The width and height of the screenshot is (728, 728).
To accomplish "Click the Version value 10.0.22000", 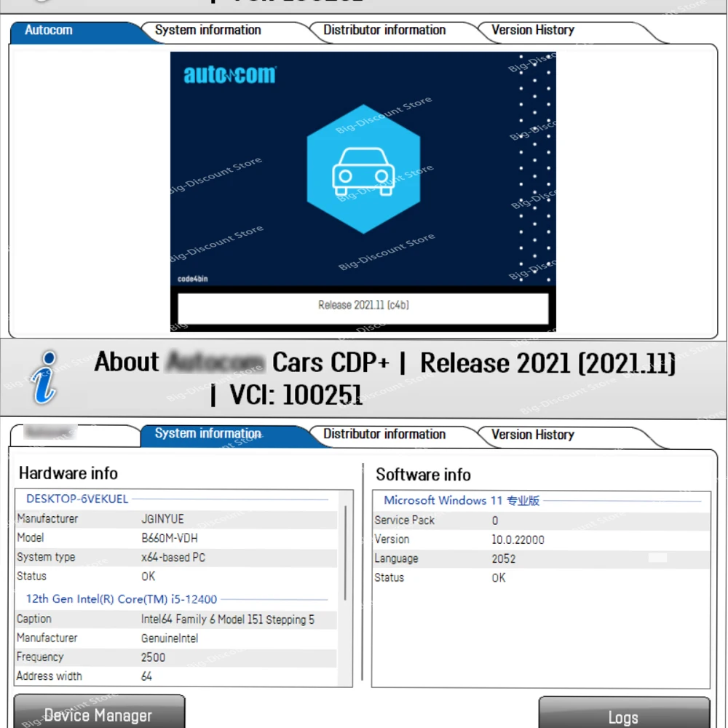I will pos(518,539).
